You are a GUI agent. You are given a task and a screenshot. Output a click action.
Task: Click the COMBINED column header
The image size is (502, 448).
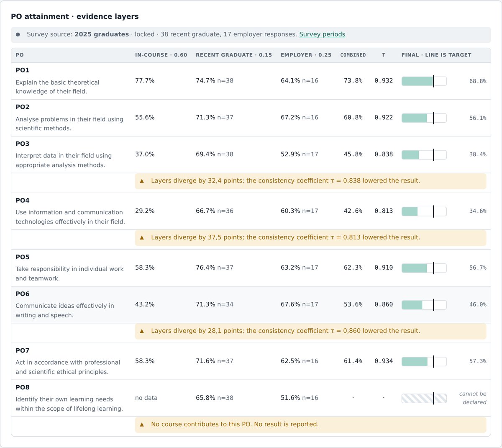click(x=353, y=55)
